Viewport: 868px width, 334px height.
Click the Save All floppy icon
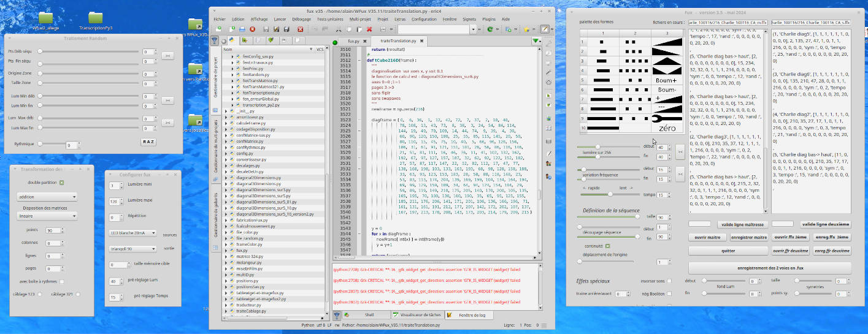[286, 29]
